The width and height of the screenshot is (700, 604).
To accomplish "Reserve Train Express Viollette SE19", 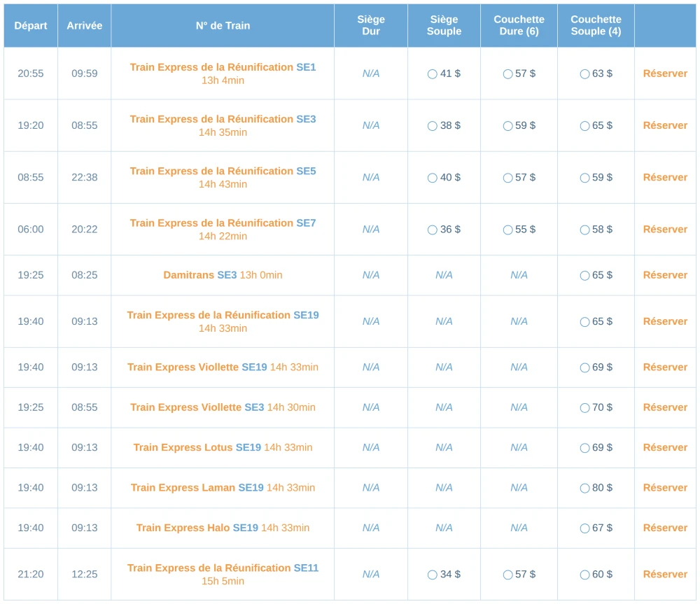I will 665,367.
